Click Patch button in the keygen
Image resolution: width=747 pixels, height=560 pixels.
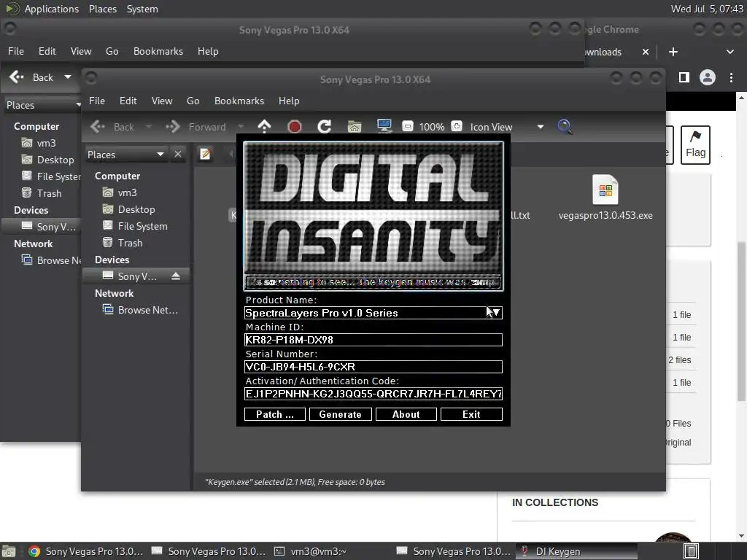275,414
